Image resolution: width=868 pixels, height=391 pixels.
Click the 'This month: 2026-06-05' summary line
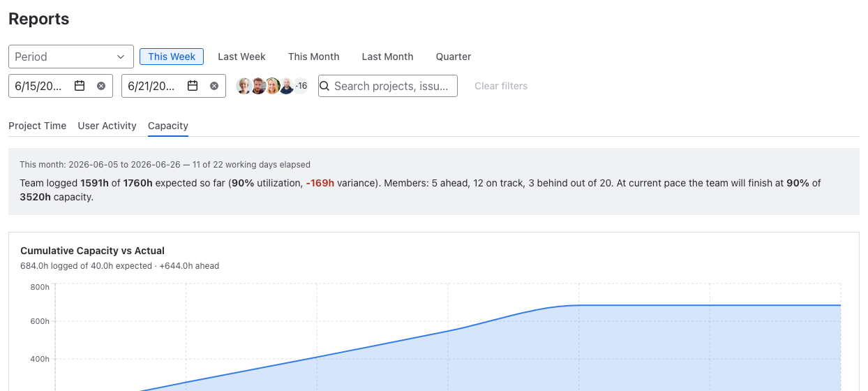(x=165, y=165)
